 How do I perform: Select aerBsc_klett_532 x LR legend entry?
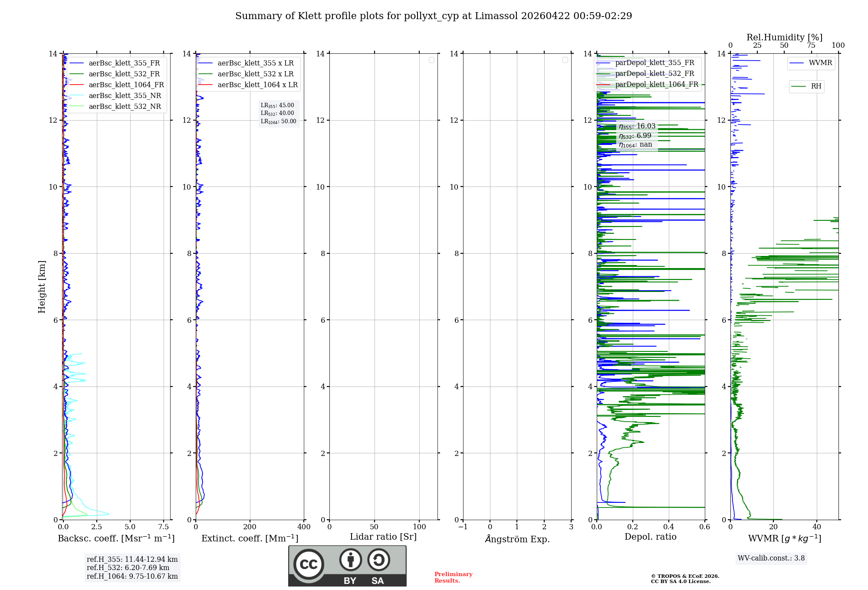pos(255,74)
